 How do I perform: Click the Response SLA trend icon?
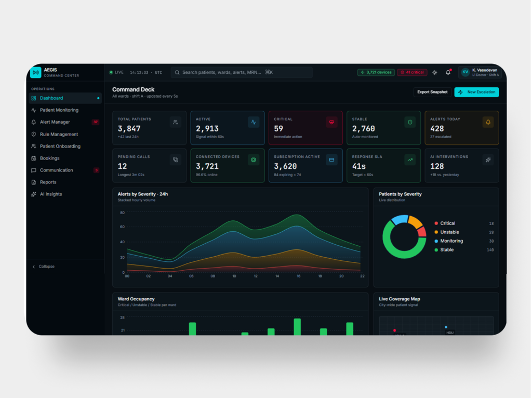pyautogui.click(x=410, y=160)
